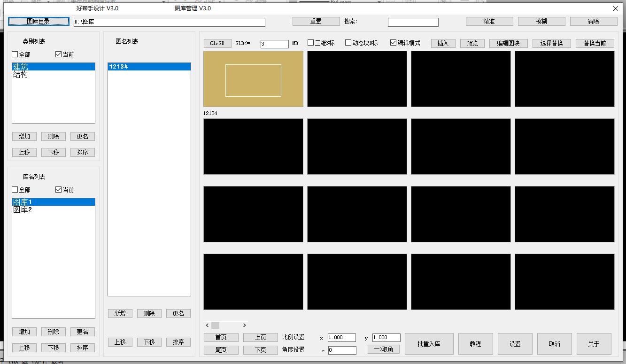Select 12134 in 图名列表
This screenshot has width=626, height=364.
tap(149, 67)
